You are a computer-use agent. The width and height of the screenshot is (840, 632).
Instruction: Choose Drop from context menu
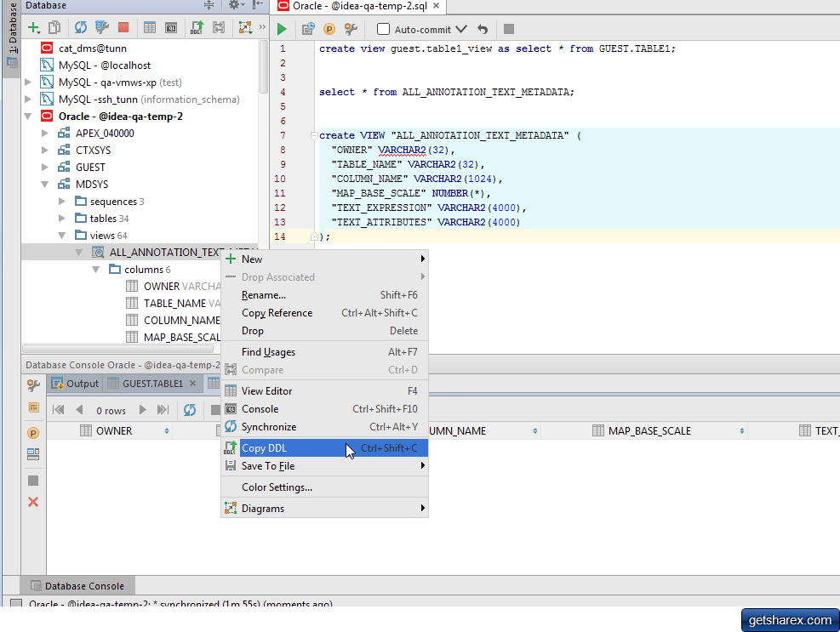tap(324, 331)
